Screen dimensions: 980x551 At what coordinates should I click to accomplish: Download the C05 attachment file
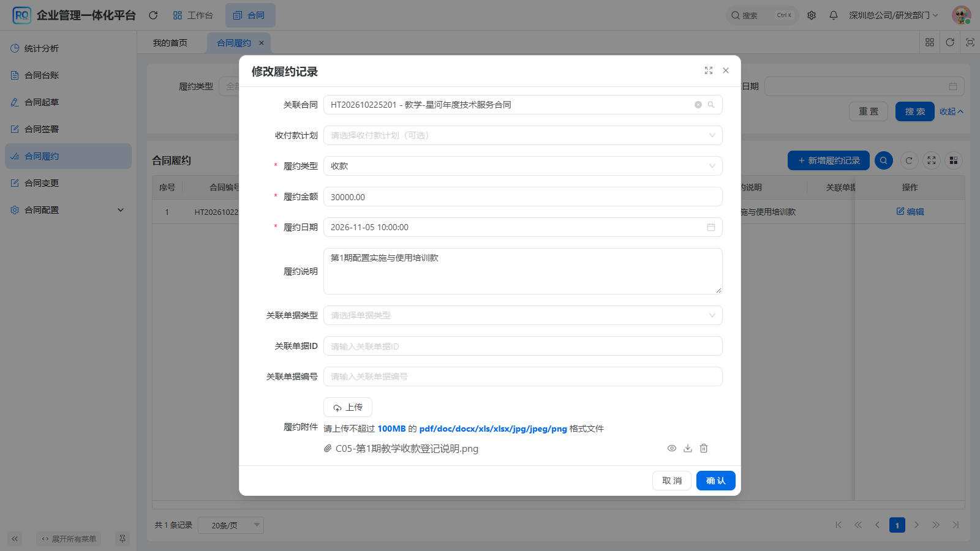[x=688, y=448]
